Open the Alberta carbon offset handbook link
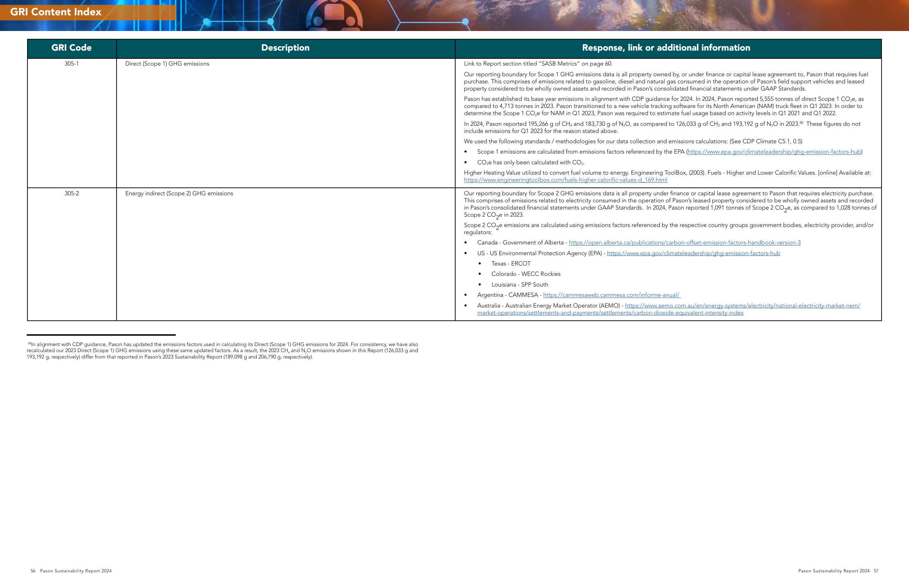The image size is (909, 588). click(684, 243)
